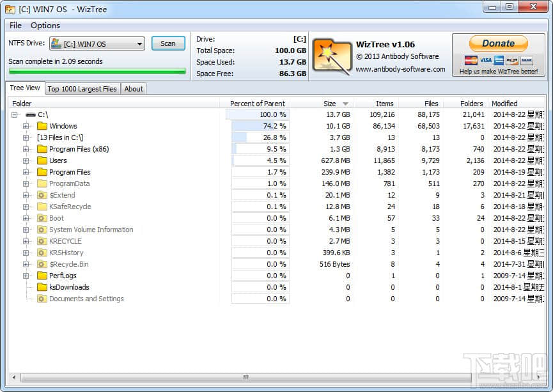The image size is (553, 392).
Task: Expand the [13 Files in C:\] node
Action: click(x=26, y=137)
